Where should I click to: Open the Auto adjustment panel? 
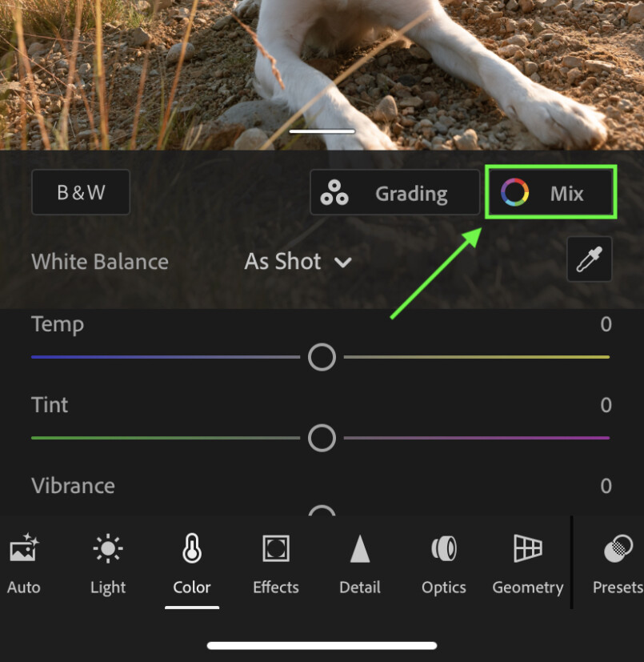[23, 563]
